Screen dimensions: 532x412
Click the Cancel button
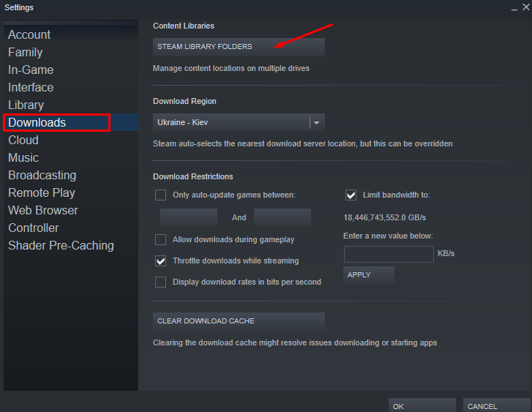coord(497,405)
